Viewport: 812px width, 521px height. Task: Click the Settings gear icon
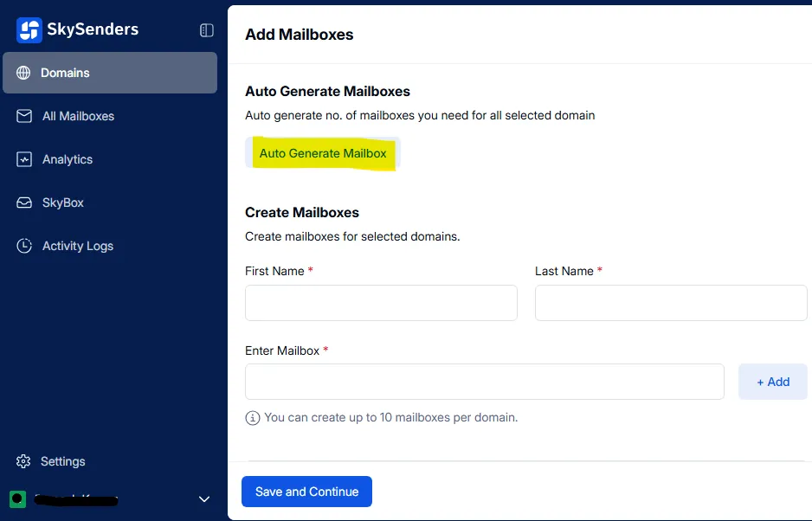click(x=23, y=461)
